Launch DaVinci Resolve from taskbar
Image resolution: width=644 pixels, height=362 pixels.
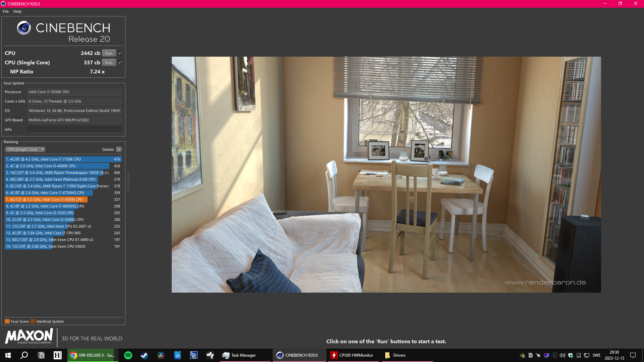coord(161,355)
